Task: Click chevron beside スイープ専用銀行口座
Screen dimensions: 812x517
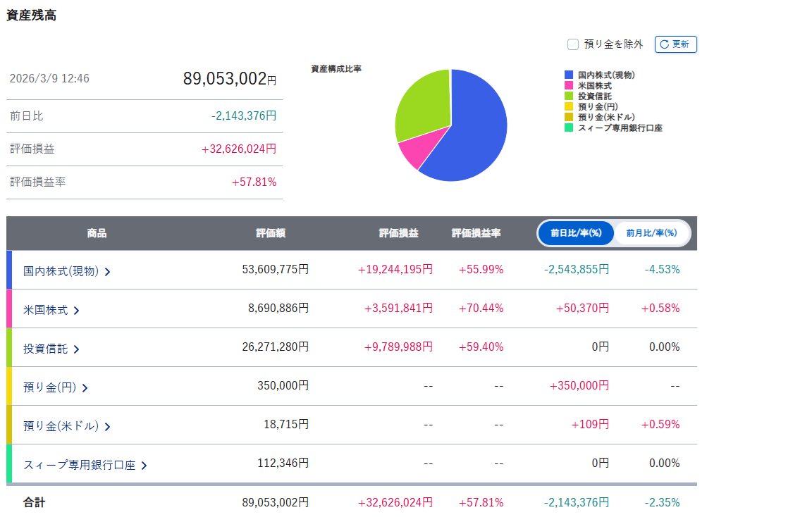Action: [x=144, y=466]
